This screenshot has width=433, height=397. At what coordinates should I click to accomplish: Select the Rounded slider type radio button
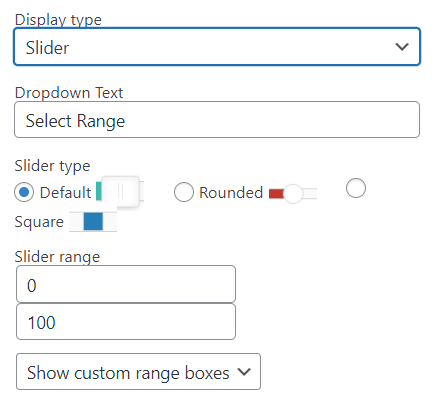[184, 192]
